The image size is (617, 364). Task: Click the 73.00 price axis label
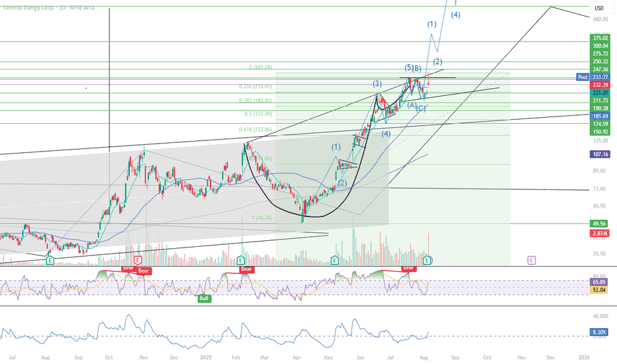[599, 189]
